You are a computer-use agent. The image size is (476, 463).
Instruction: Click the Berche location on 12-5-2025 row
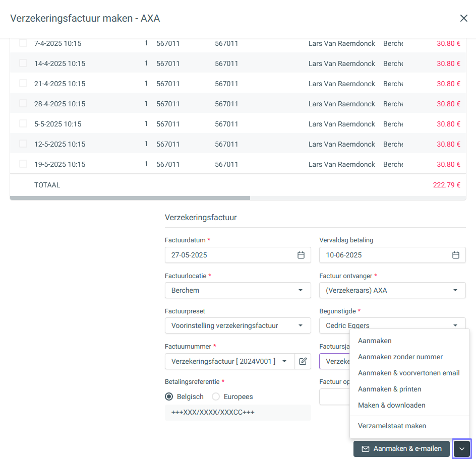click(x=393, y=144)
